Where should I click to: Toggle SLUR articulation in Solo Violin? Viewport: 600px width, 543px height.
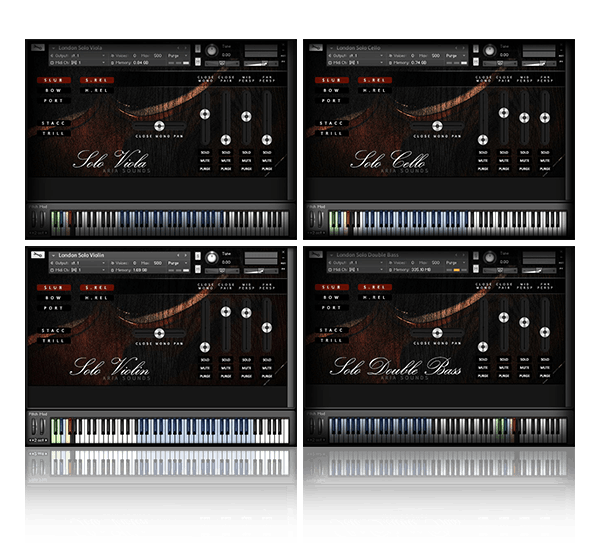pyautogui.click(x=54, y=288)
